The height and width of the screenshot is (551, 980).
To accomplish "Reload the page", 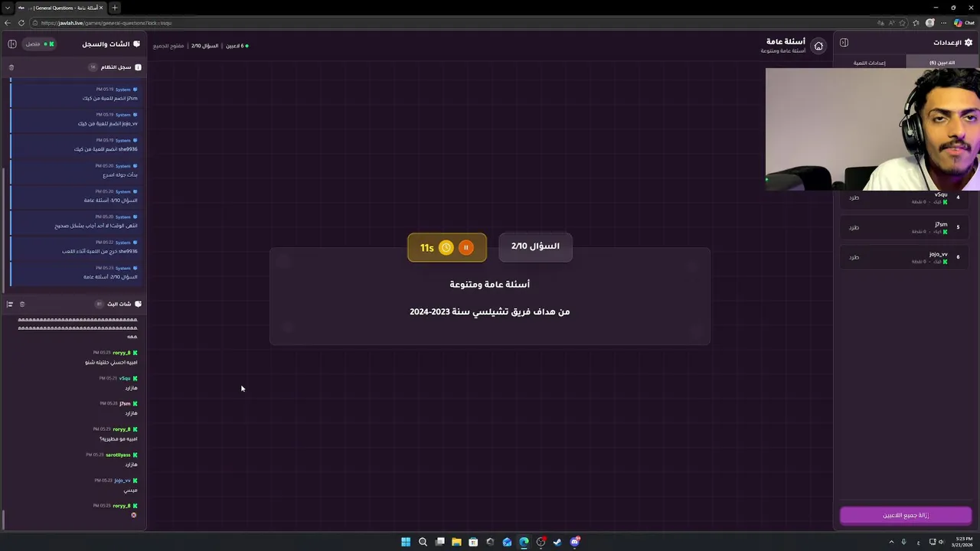I will coord(21,23).
